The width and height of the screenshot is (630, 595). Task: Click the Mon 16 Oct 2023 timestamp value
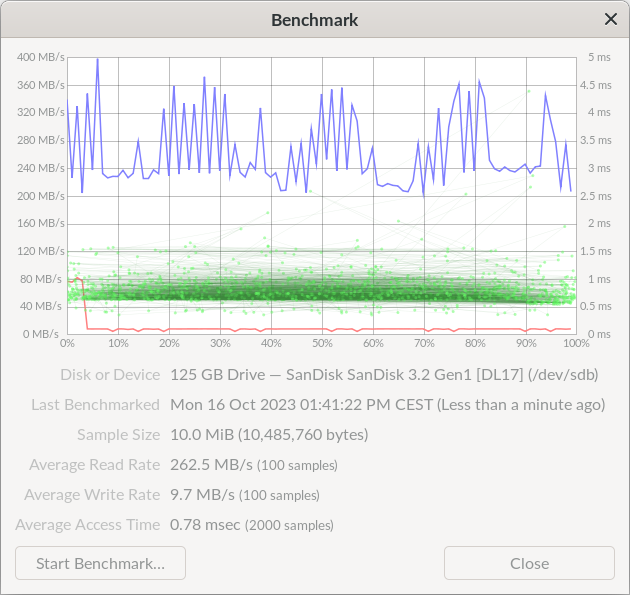coord(387,405)
